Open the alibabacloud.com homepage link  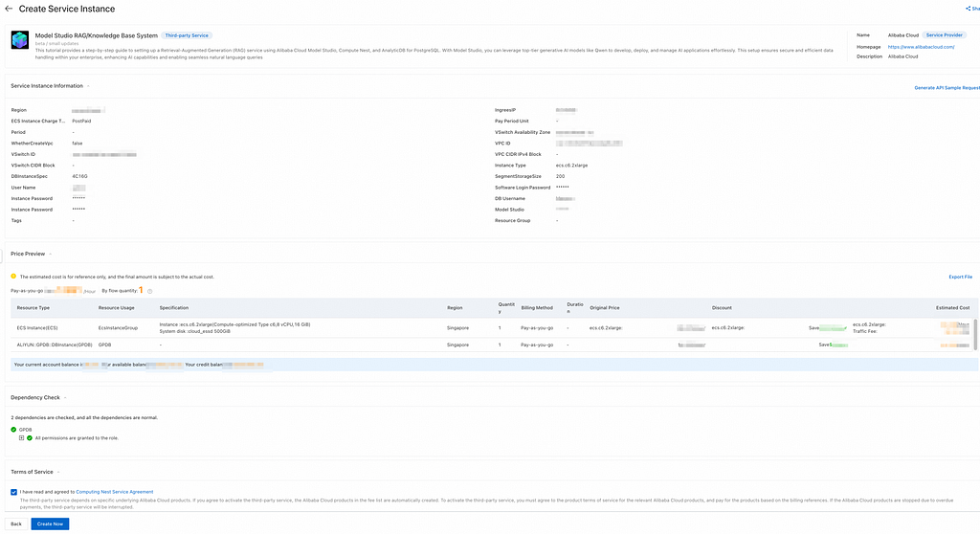pyautogui.click(x=921, y=47)
